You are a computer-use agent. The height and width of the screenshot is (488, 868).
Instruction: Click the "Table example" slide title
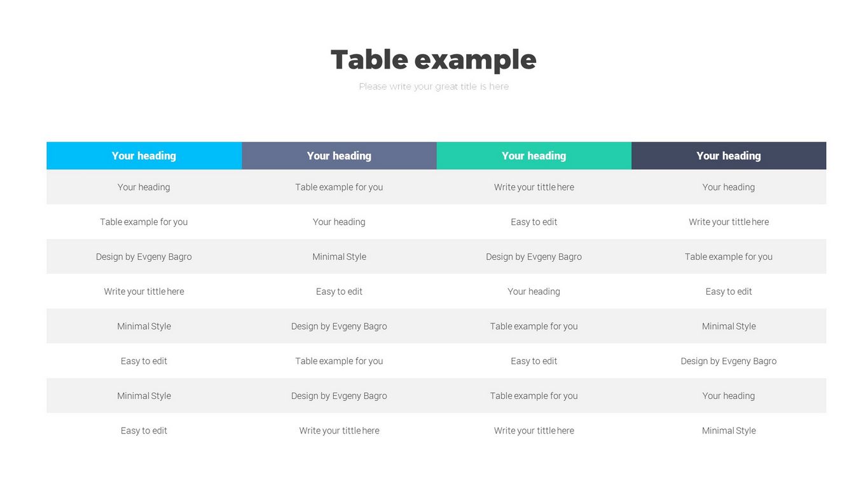433,60
